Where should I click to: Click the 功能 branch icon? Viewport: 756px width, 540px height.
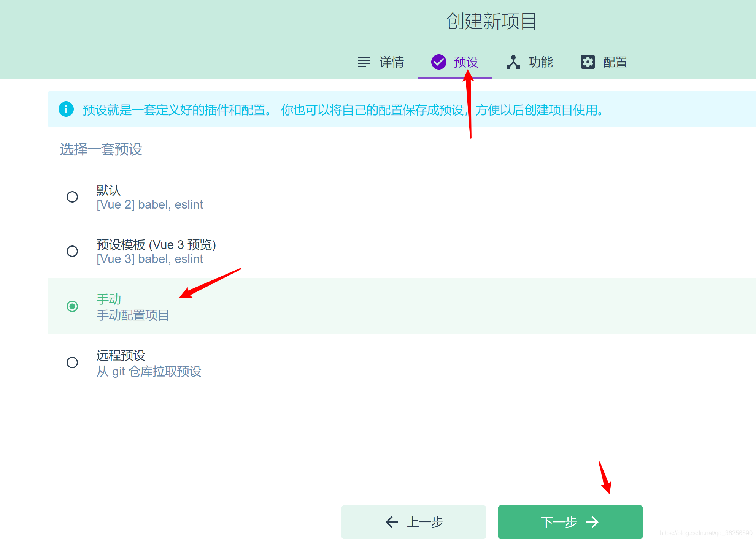click(x=513, y=62)
